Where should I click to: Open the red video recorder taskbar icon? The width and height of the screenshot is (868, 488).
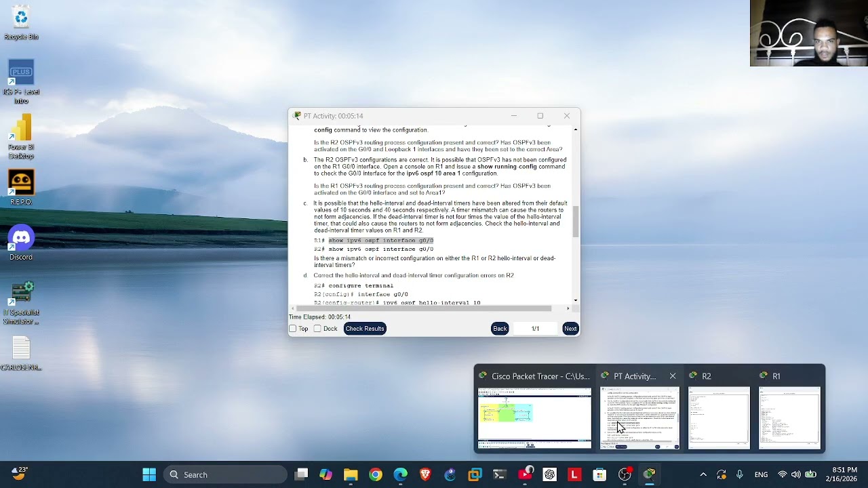(x=525, y=474)
